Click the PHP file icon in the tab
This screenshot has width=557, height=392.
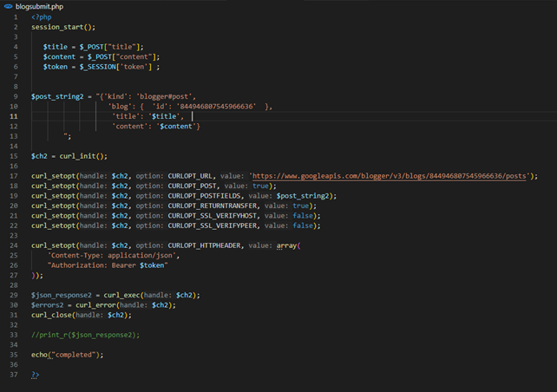click(8, 6)
